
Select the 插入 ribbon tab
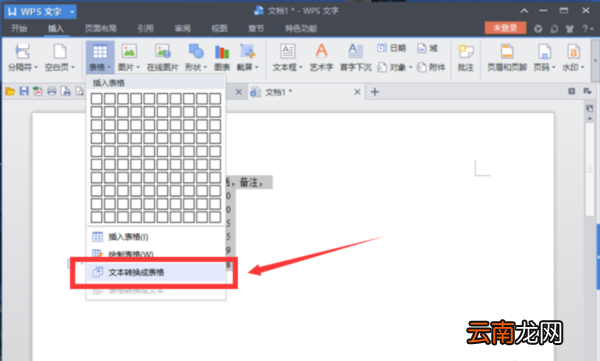[x=56, y=28]
